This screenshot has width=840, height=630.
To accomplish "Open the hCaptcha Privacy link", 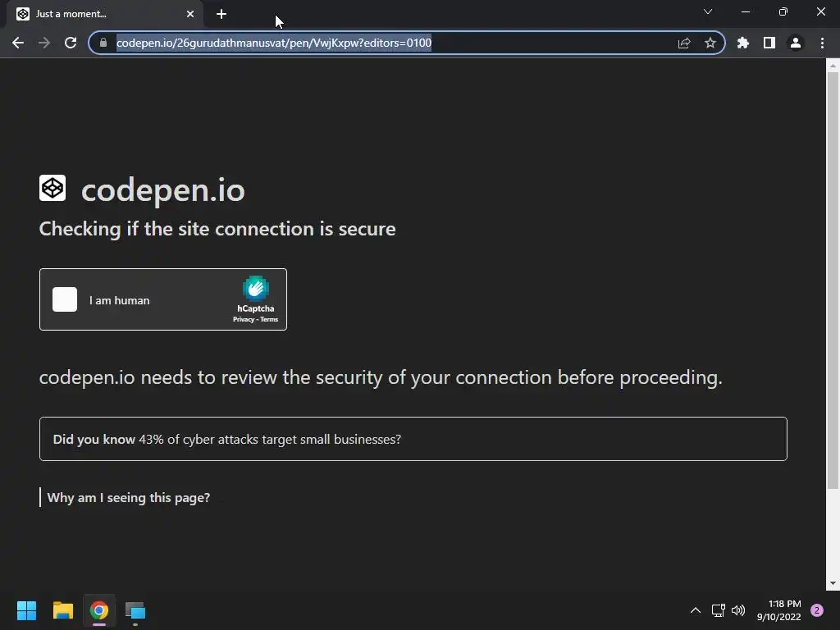I will coord(243,319).
